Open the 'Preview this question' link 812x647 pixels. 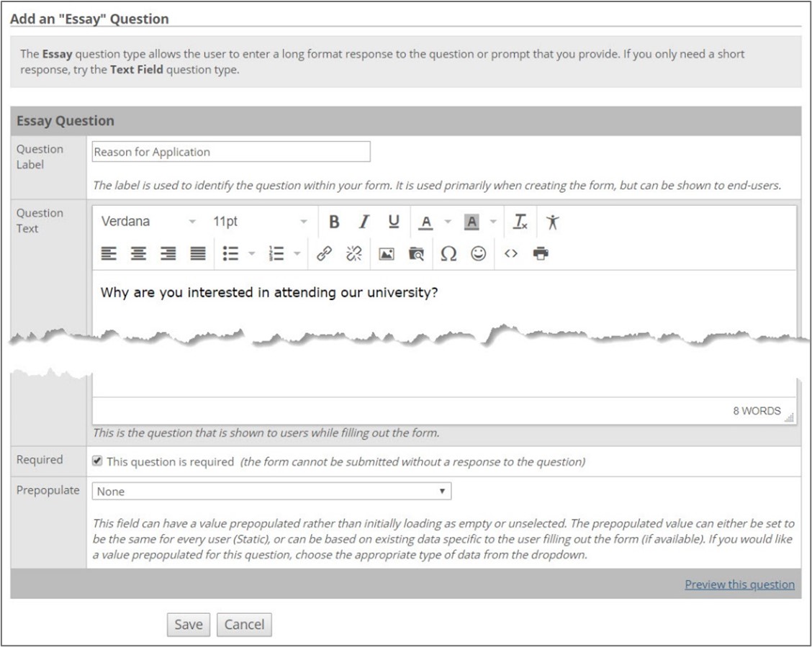point(739,584)
